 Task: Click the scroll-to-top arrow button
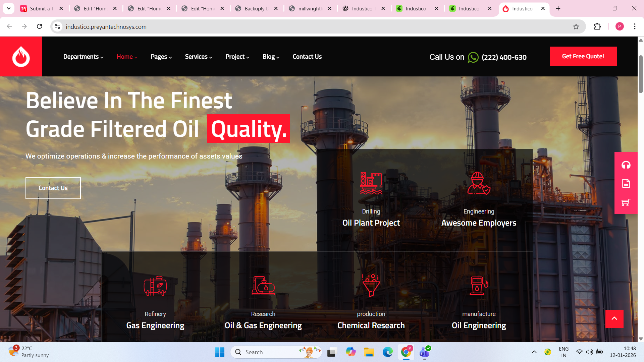614,319
